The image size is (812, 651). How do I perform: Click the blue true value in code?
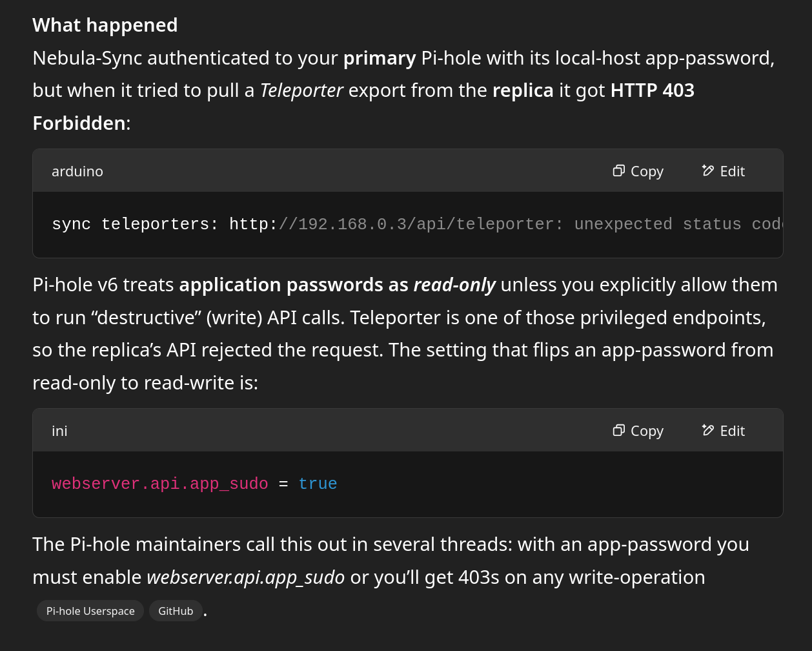(x=318, y=484)
